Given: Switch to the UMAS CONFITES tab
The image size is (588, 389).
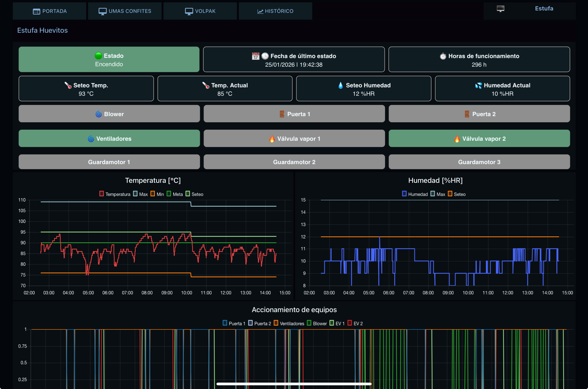Looking at the screenshot, I should click(x=125, y=11).
